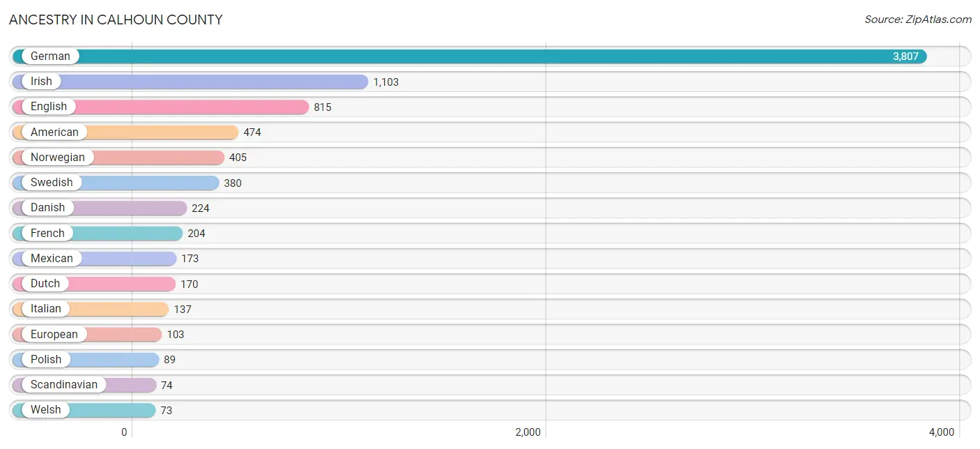Image resolution: width=980 pixels, height=449 pixels.
Task: Select the Norwegian value 405
Action: [238, 158]
